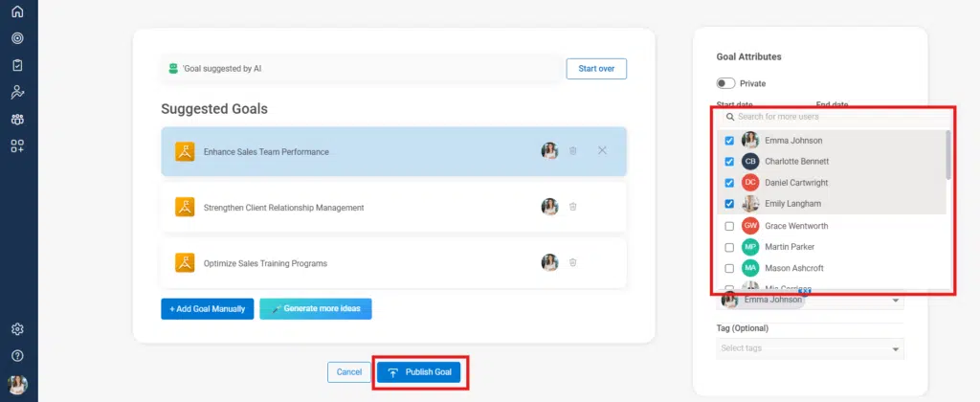
Task: Check the Mason Ashcroft checkbox
Action: click(x=728, y=269)
